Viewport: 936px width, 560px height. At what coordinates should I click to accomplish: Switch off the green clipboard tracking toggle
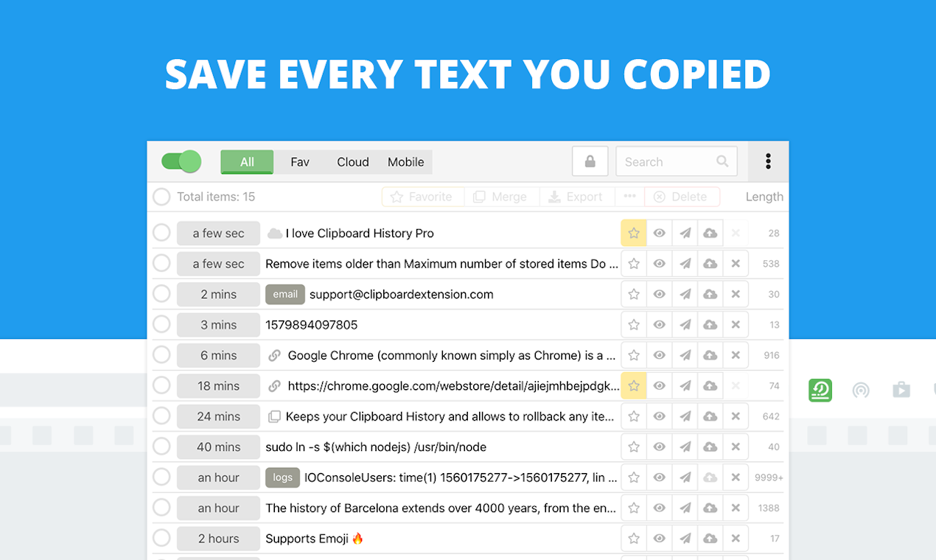click(181, 161)
